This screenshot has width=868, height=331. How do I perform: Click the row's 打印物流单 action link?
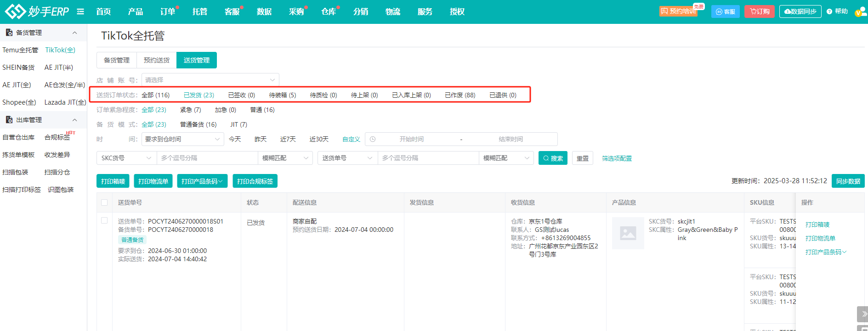[x=821, y=238]
